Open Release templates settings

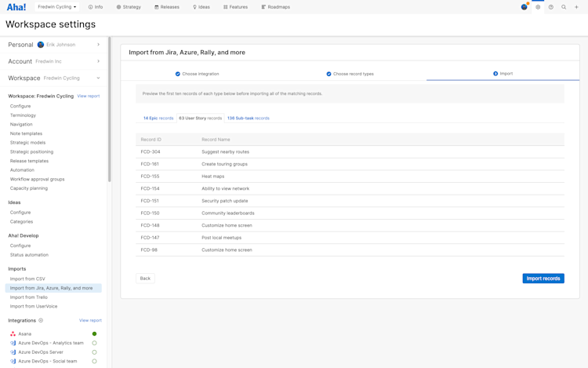click(x=29, y=161)
